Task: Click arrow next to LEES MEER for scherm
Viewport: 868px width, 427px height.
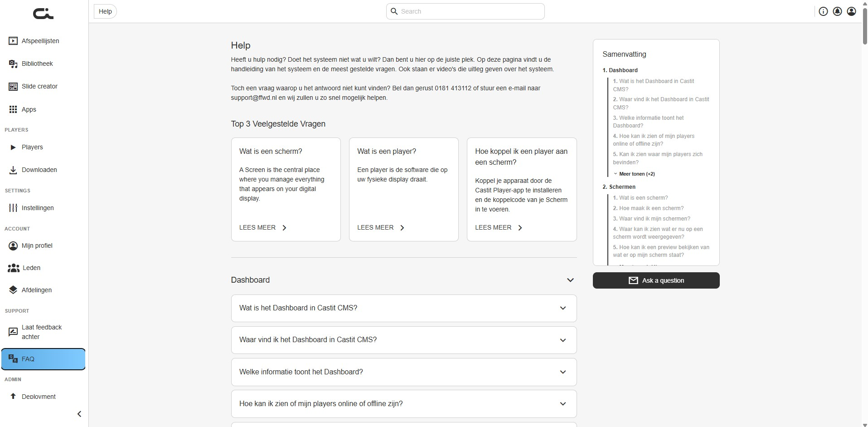Action: (284, 228)
